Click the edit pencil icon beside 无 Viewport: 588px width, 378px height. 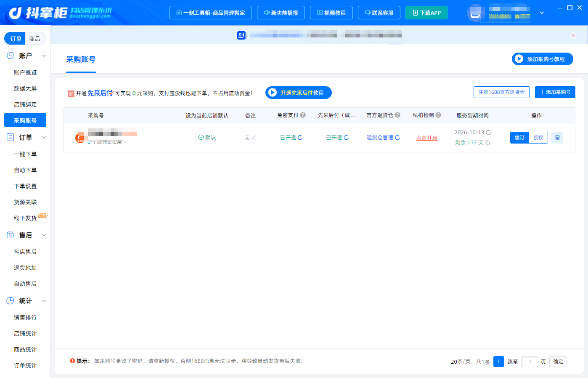(254, 138)
